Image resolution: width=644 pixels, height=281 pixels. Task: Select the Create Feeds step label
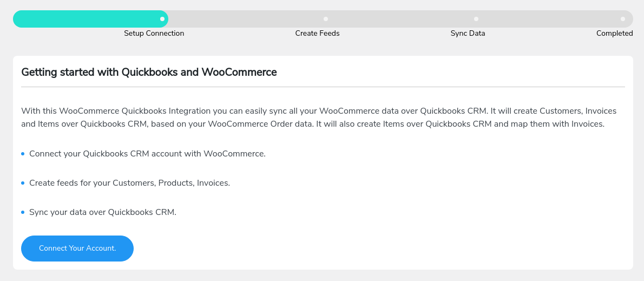[x=318, y=33]
